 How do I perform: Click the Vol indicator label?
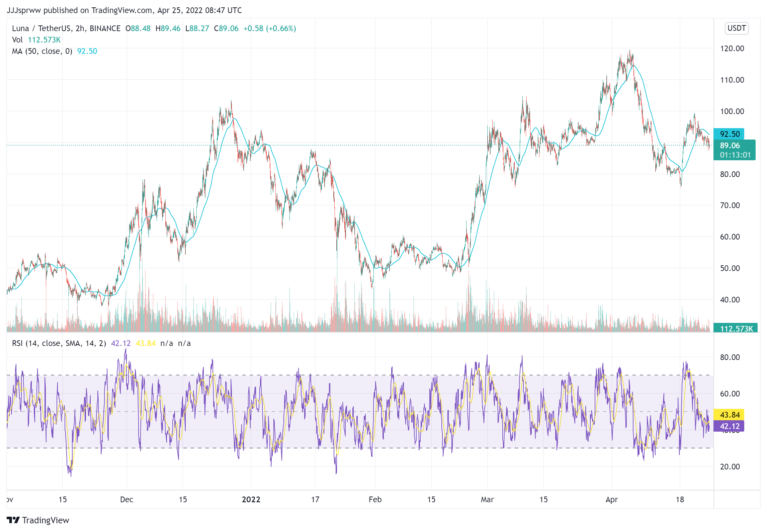17,40
